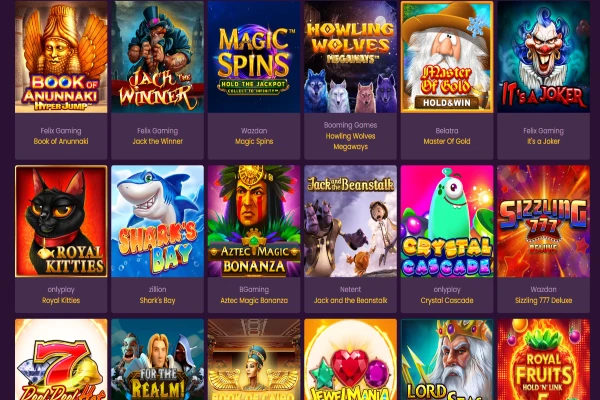
Task: Open the Royal Kitties title link
Action: (61, 300)
